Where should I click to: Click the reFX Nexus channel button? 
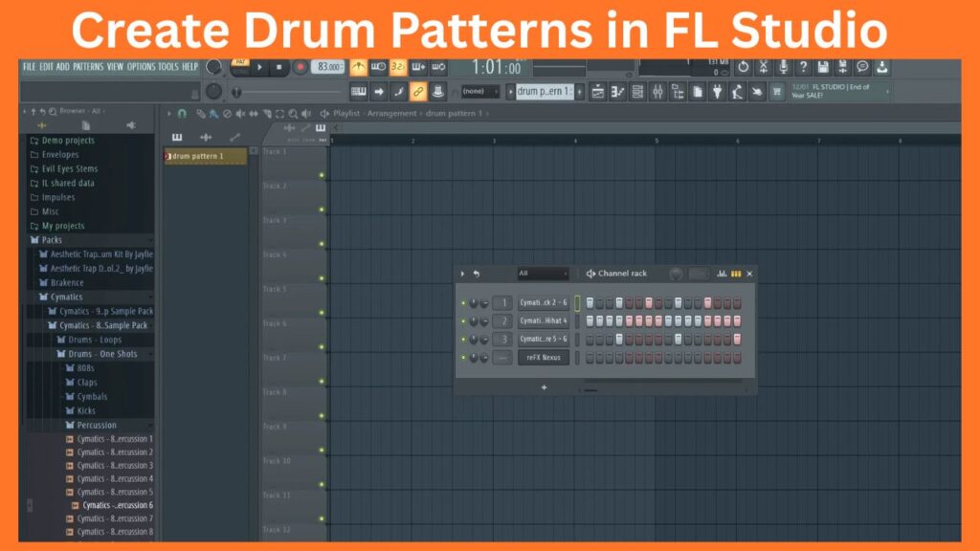(544, 358)
